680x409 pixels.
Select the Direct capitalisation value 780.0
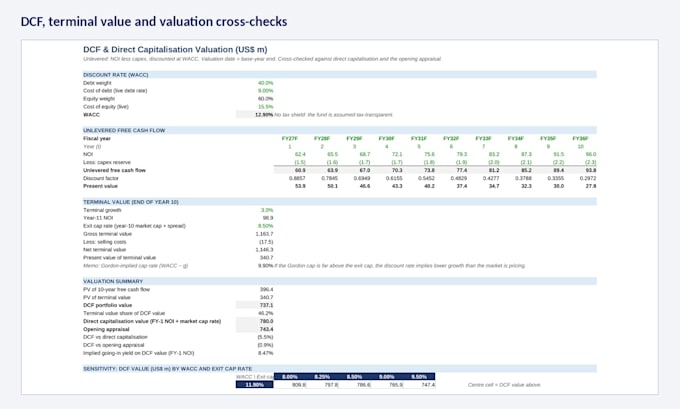tap(255, 321)
